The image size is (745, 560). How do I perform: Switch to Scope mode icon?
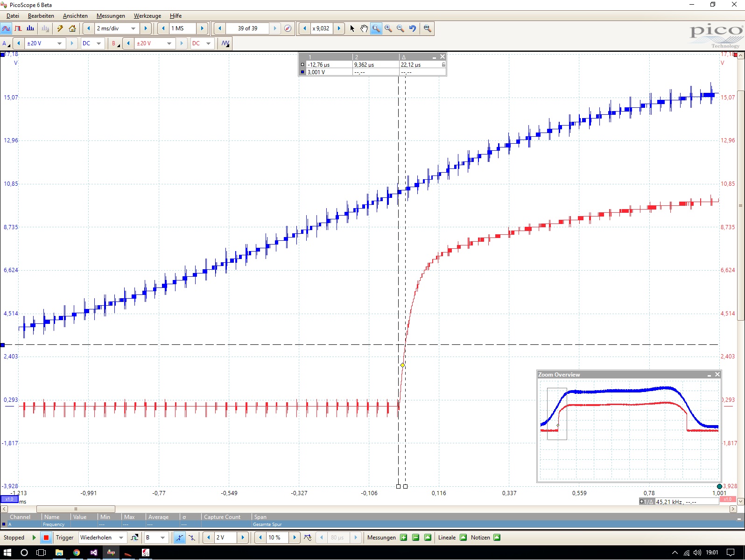[6, 28]
